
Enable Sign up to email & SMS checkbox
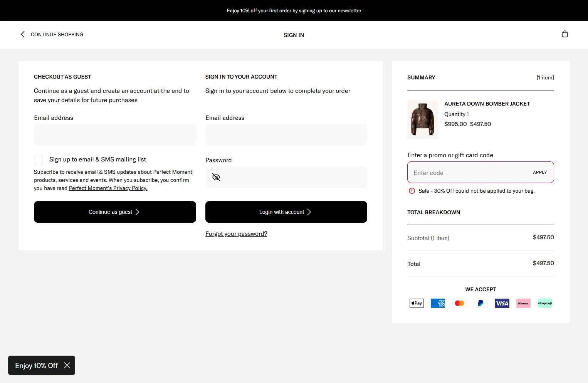coord(39,160)
